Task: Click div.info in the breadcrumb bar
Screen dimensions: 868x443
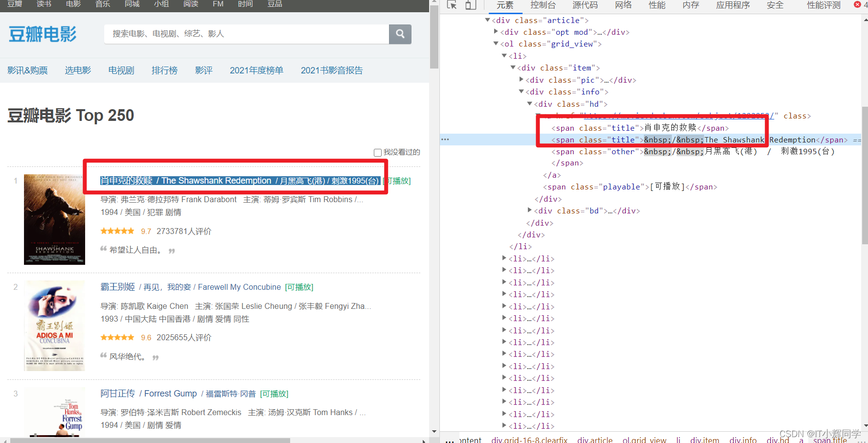Action: tap(743, 440)
